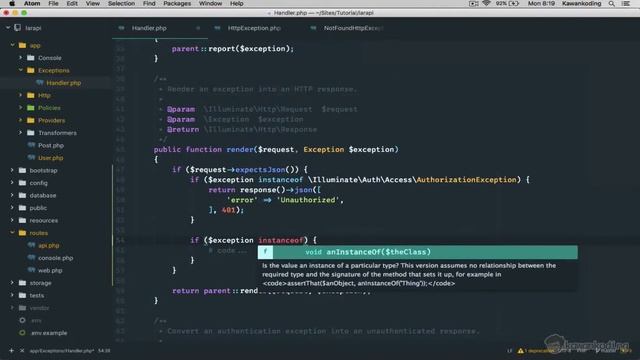Open the Atom menu

click(x=32, y=3)
